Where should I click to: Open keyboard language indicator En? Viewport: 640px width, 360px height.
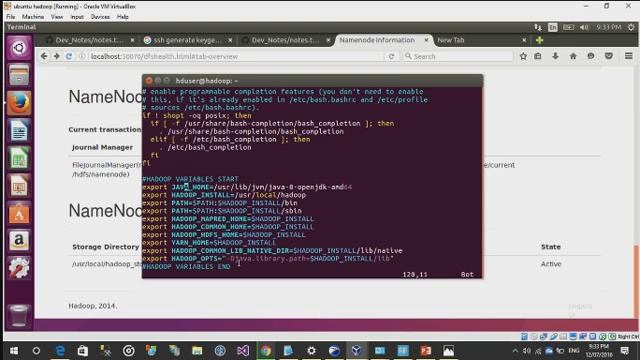click(x=553, y=27)
